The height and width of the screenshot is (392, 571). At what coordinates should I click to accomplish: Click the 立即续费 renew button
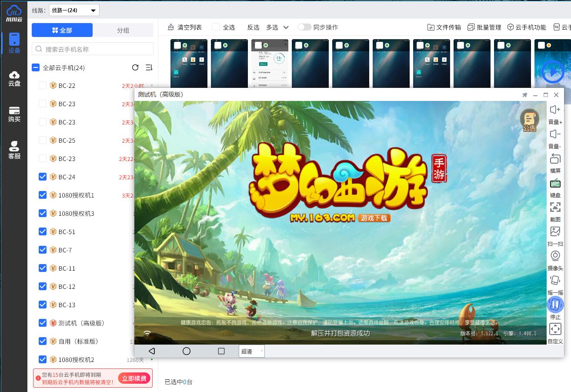click(x=134, y=378)
